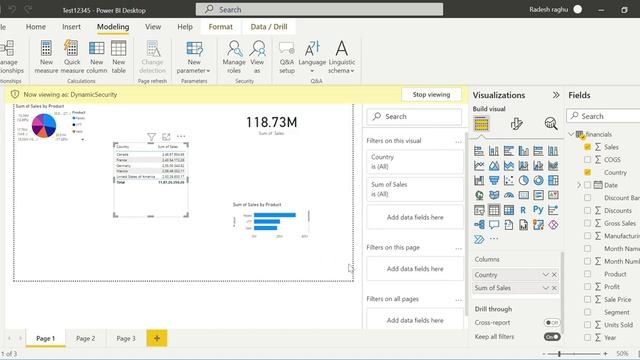Viewport: 640px width, 360px height.
Task: Click the Manage roles ribbon icon
Action: (x=234, y=57)
